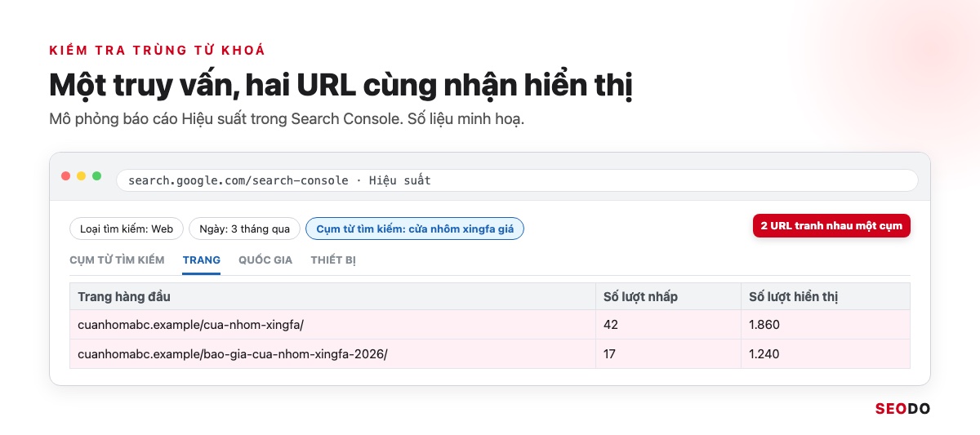Viewport: 980px width, 435px height.
Task: Click the impressions value 1.240
Action: click(764, 354)
